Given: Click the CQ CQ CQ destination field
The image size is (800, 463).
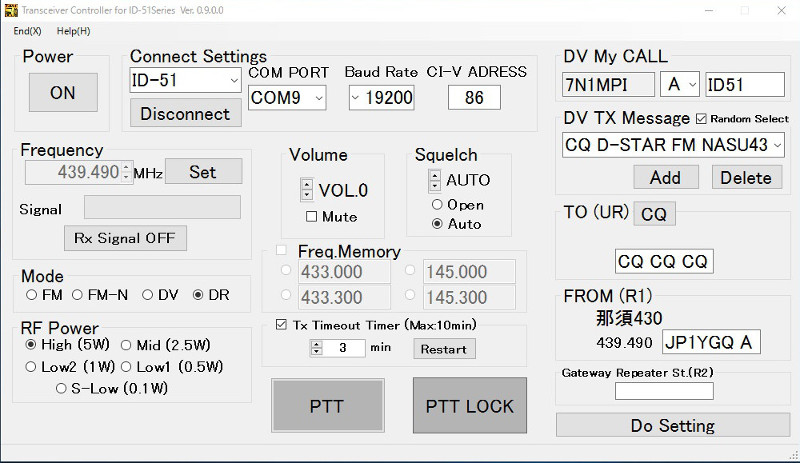Looking at the screenshot, I should [664, 261].
